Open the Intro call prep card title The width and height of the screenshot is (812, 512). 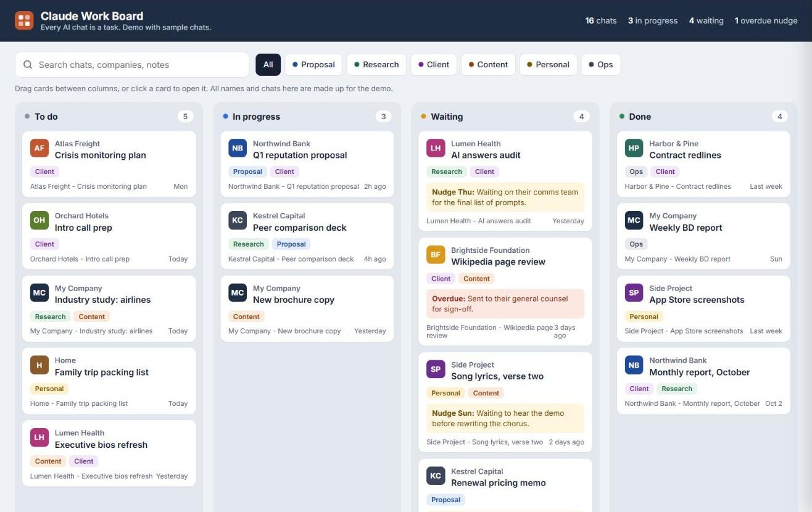tap(83, 228)
